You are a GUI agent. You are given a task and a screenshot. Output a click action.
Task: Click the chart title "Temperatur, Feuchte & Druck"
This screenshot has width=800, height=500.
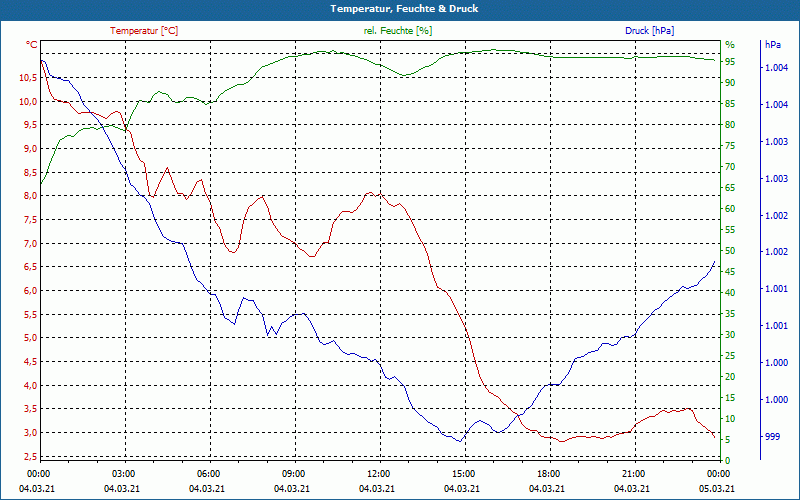(x=404, y=9)
